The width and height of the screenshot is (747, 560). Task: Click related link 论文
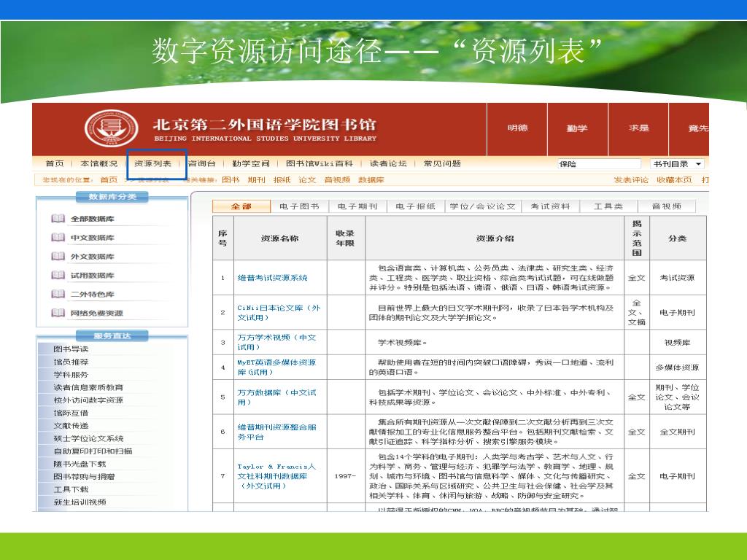click(x=307, y=179)
